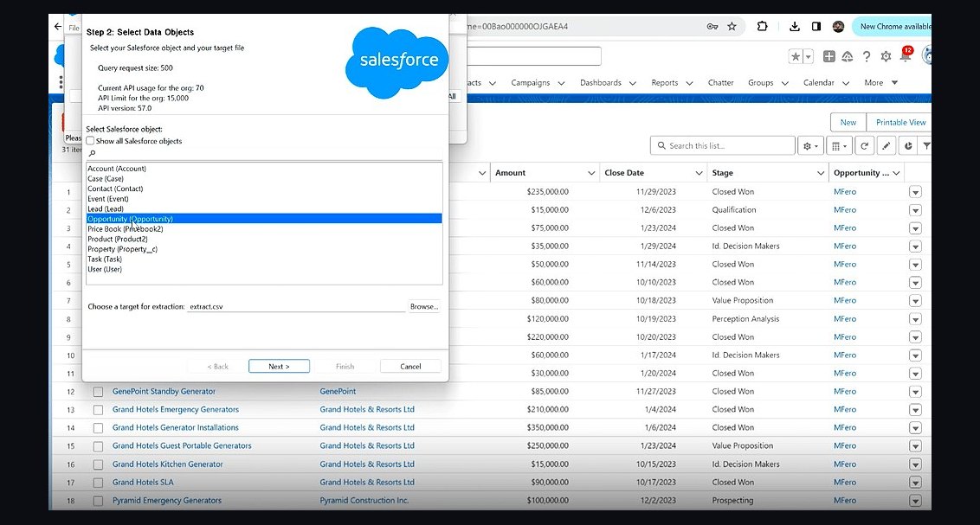Open display as table dropdown
This screenshot has width=980, height=525.
click(x=839, y=146)
